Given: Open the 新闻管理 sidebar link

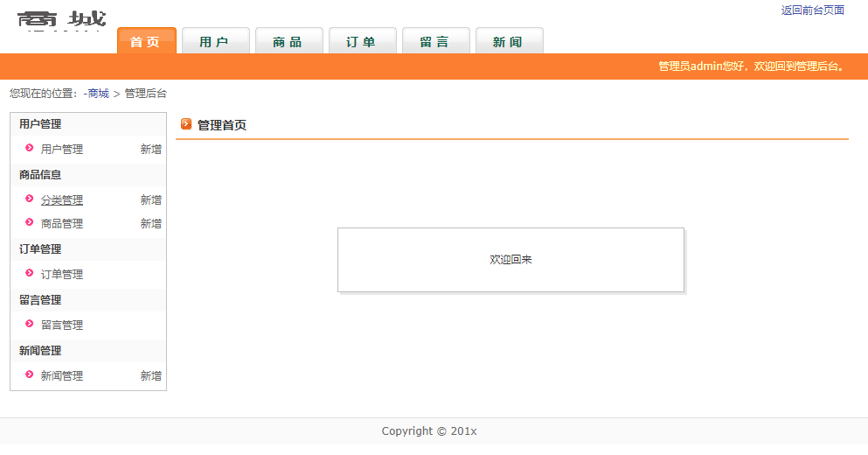Looking at the screenshot, I should pyautogui.click(x=62, y=375).
